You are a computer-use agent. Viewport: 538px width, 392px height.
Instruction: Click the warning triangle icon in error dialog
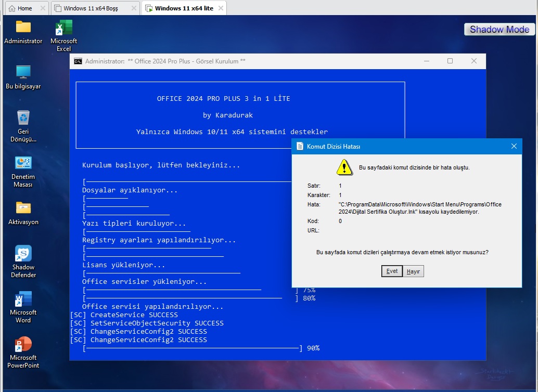344,167
